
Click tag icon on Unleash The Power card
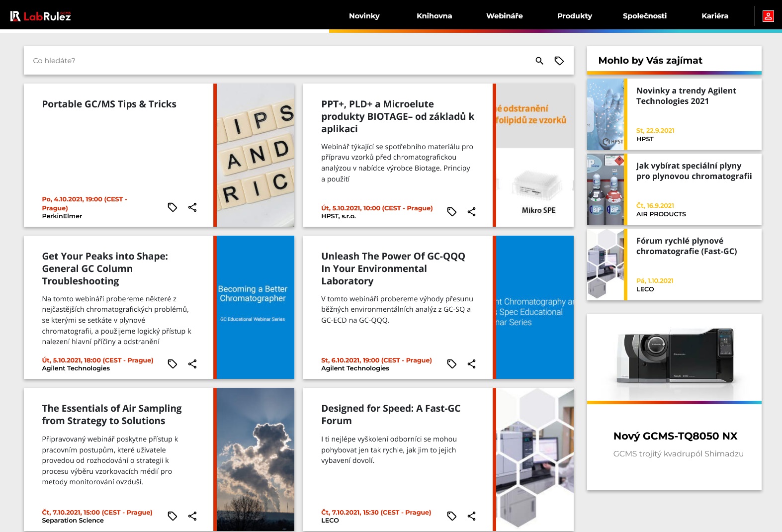tap(452, 364)
